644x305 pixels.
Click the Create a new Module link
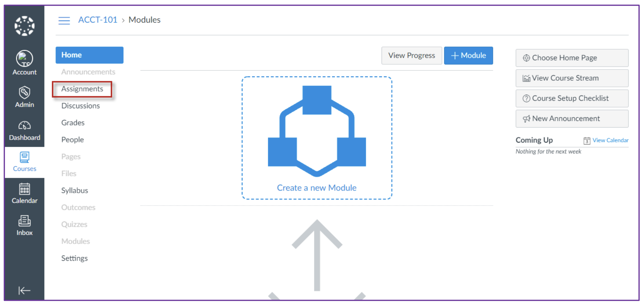[317, 188]
